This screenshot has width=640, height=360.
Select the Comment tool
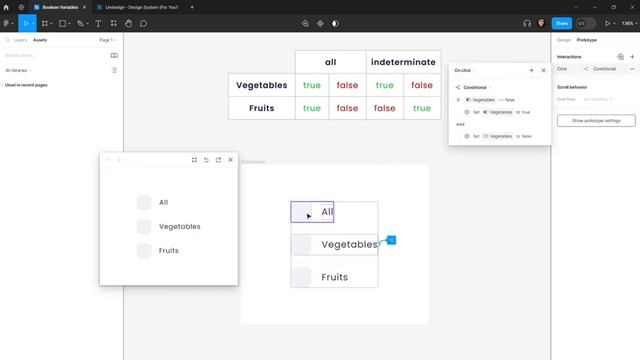tap(143, 24)
